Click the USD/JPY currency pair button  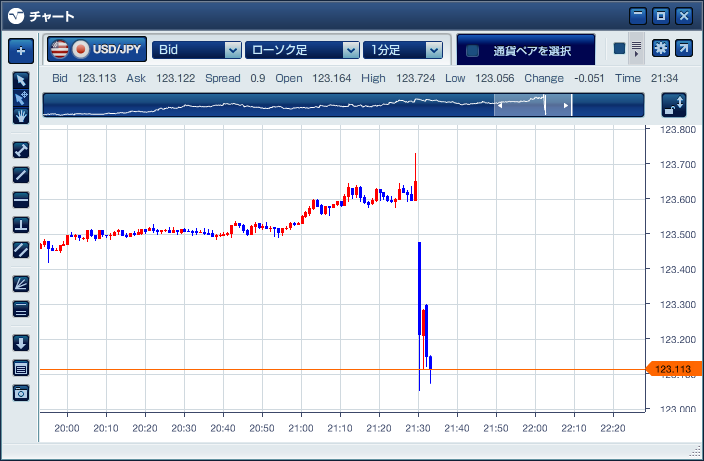pos(96,49)
